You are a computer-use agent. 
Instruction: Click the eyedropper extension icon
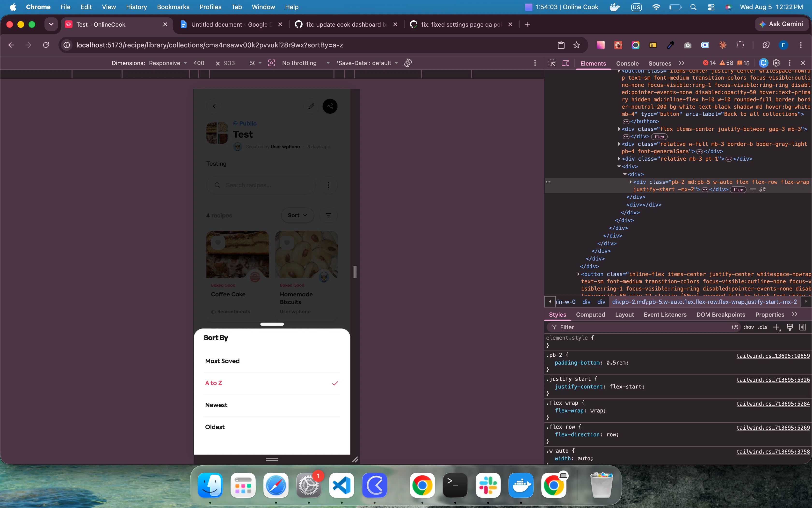tap(670, 45)
